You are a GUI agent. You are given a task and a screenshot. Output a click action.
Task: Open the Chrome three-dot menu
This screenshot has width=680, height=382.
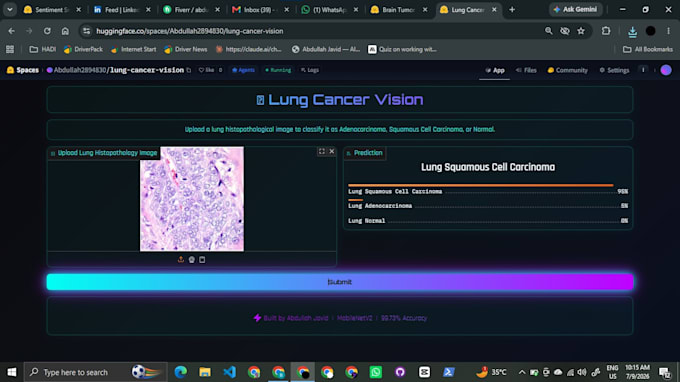pyautogui.click(x=668, y=31)
